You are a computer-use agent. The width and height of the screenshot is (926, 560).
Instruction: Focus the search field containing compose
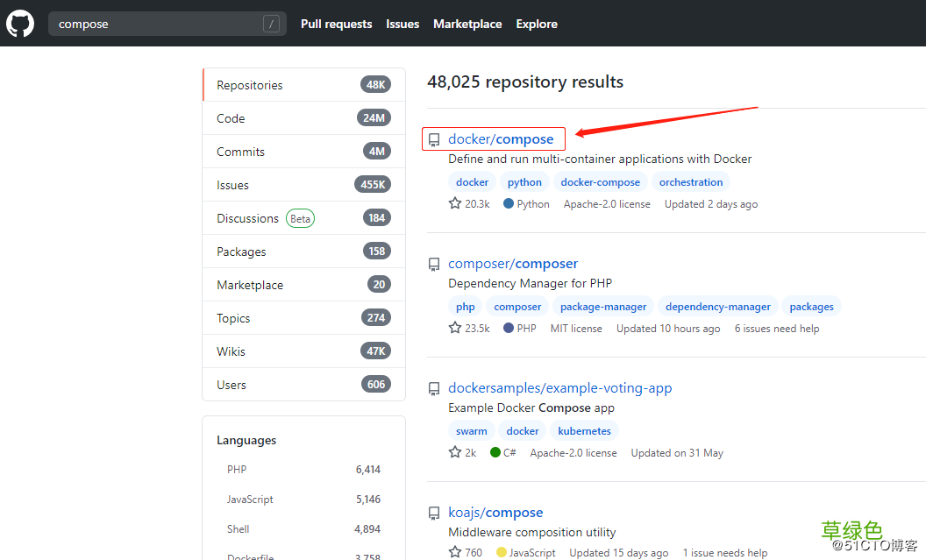(x=167, y=25)
